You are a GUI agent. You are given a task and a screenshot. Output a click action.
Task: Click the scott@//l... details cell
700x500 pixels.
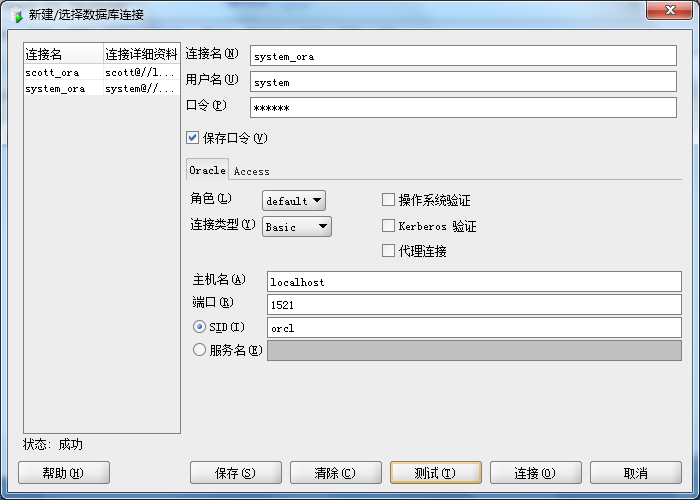142,72
